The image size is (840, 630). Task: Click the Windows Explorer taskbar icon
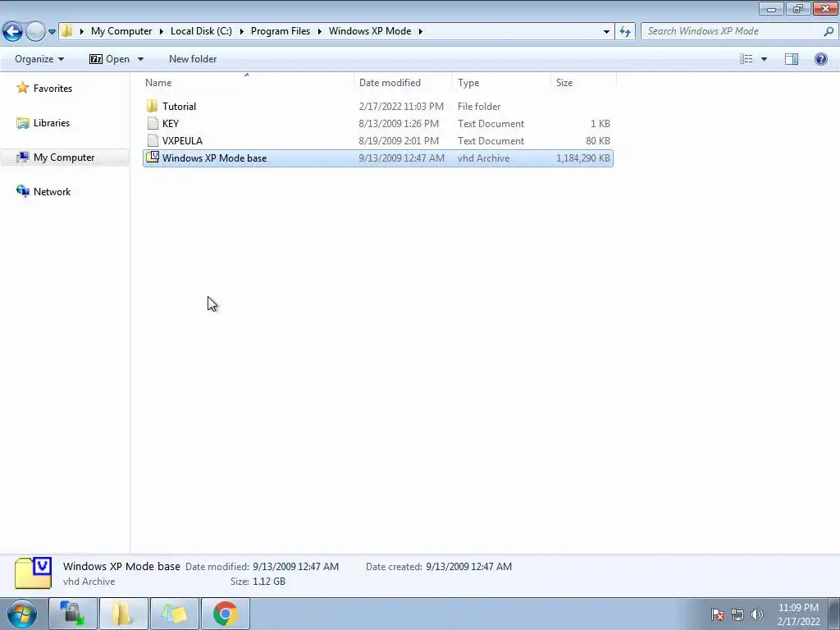point(123,614)
